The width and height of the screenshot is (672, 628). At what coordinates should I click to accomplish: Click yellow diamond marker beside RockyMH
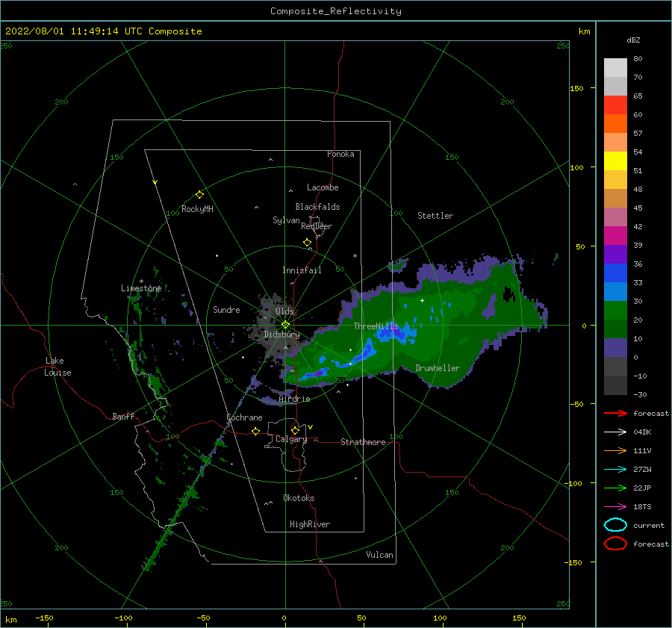click(199, 195)
